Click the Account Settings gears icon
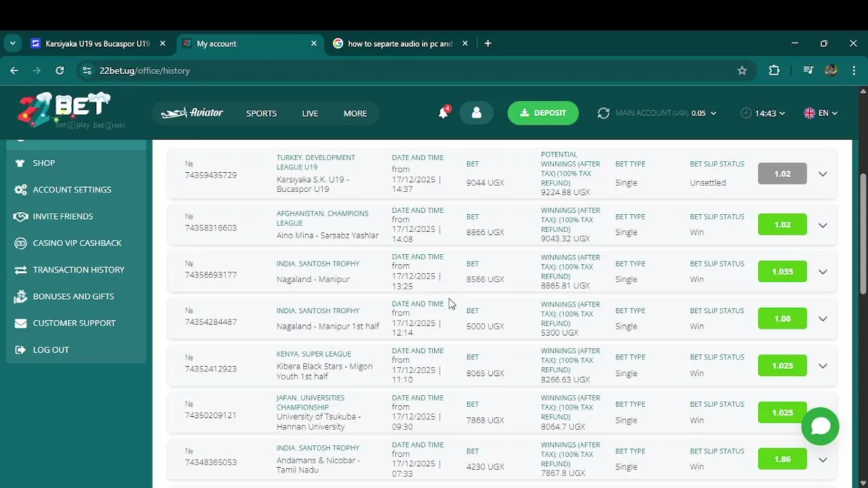This screenshot has height=488, width=868. (x=20, y=190)
